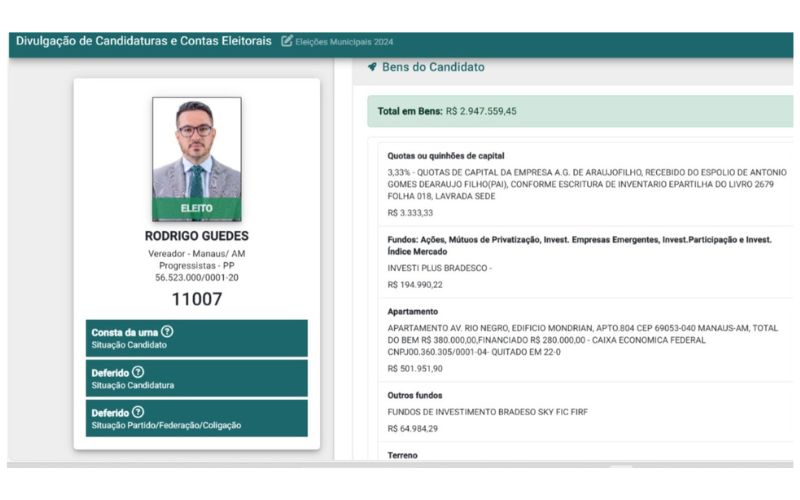The height and width of the screenshot is (500, 800).
Task: Select the Deferido Situação Candidatura panel
Action: (197, 379)
